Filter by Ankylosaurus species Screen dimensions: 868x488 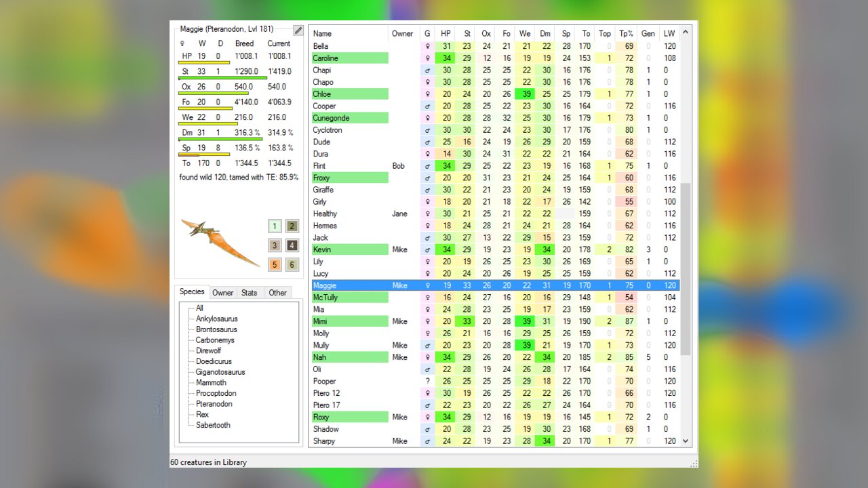point(217,319)
